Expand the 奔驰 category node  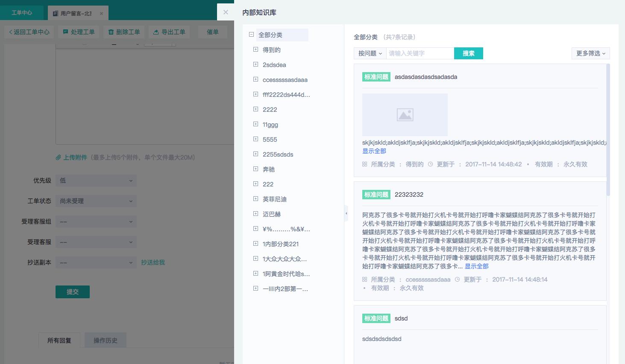point(255,169)
